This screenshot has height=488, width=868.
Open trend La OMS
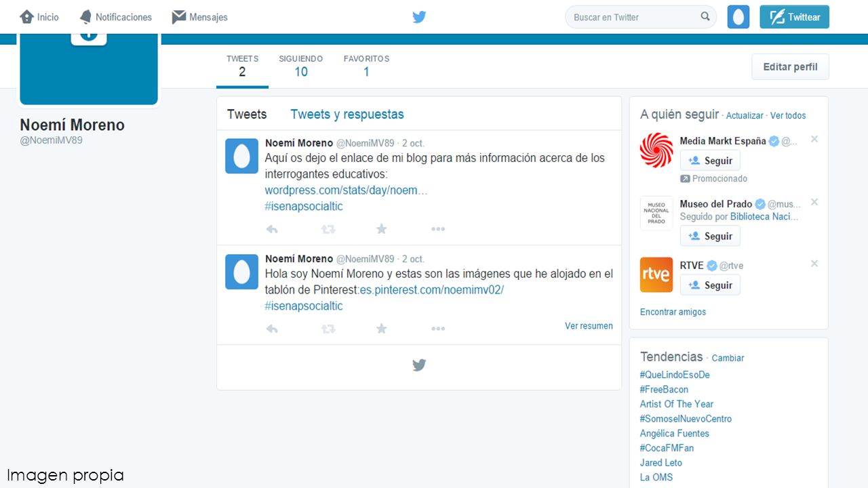click(656, 477)
